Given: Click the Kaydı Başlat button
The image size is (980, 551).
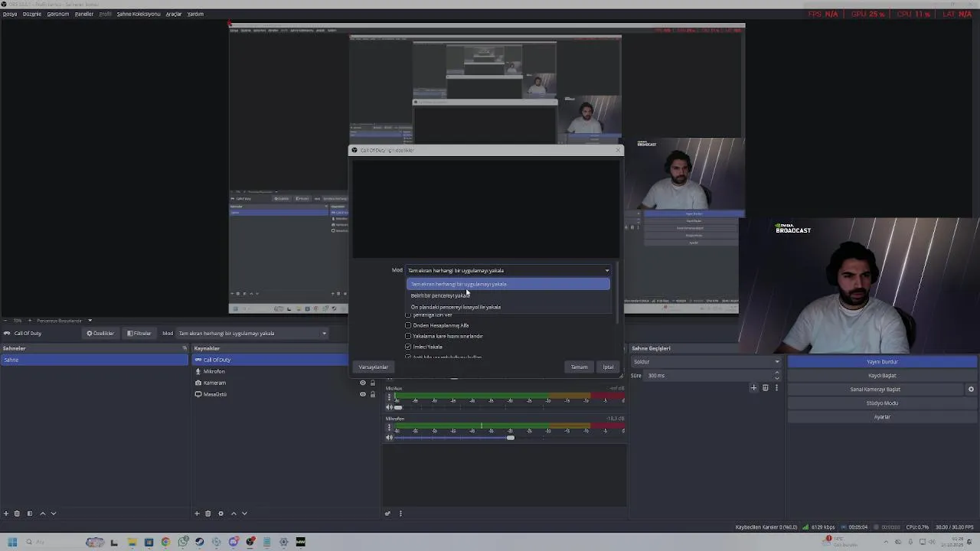Looking at the screenshot, I should point(882,375).
